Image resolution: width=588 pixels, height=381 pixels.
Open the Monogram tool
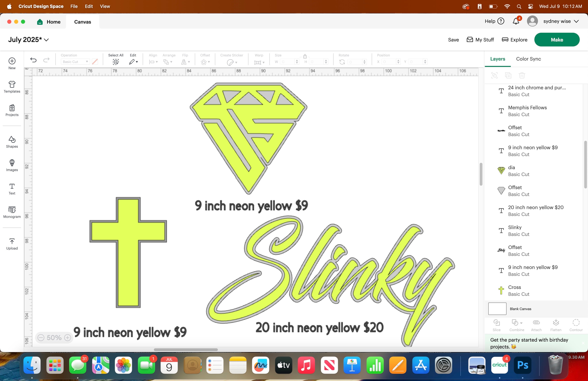[x=12, y=212]
